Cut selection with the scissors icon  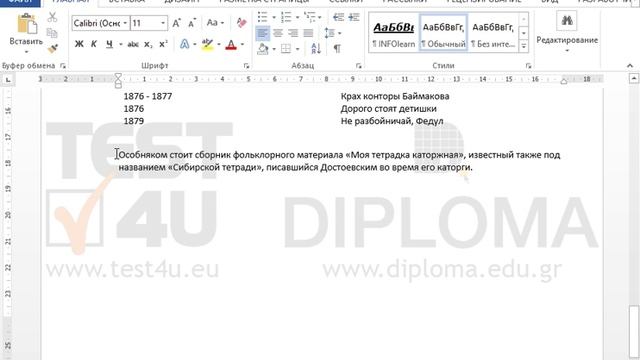coord(52,17)
